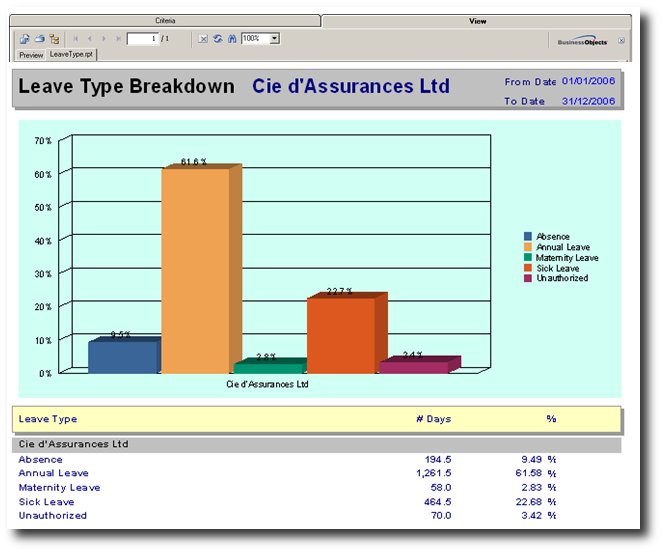Switch to the Criteria tab
This screenshot has height=552, width=663.
[166, 20]
